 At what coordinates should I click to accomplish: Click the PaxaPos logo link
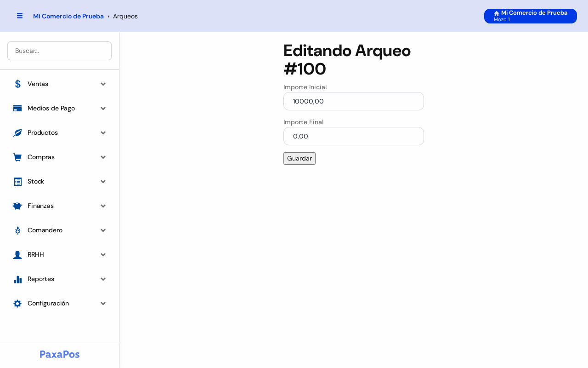[x=60, y=354]
